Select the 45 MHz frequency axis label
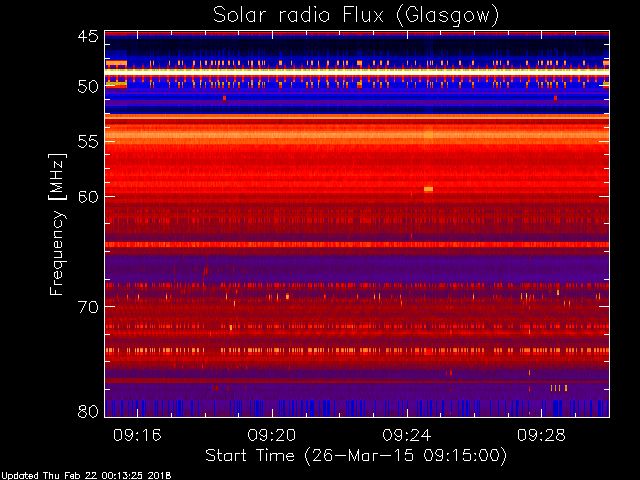This screenshot has width=640, height=480. [x=88, y=36]
